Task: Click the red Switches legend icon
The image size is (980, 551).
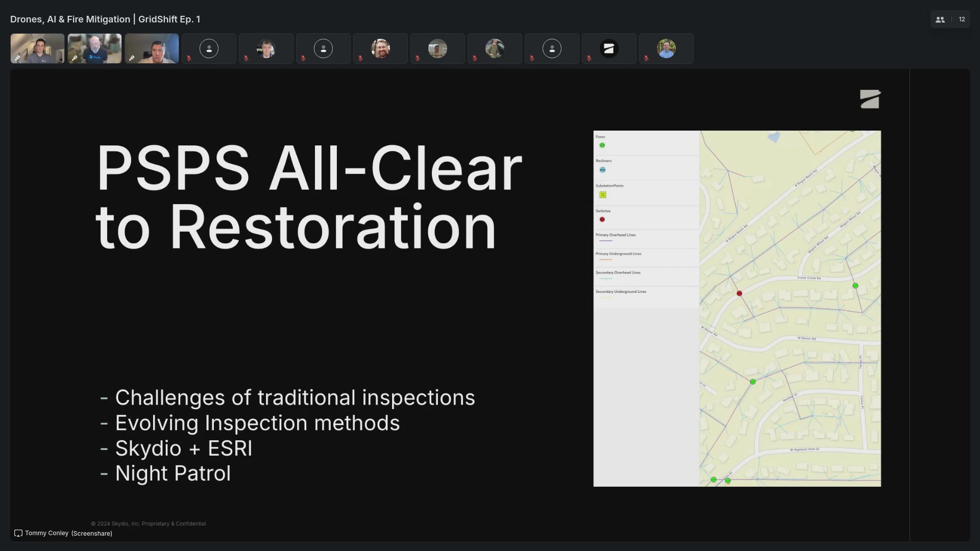Action: click(602, 219)
